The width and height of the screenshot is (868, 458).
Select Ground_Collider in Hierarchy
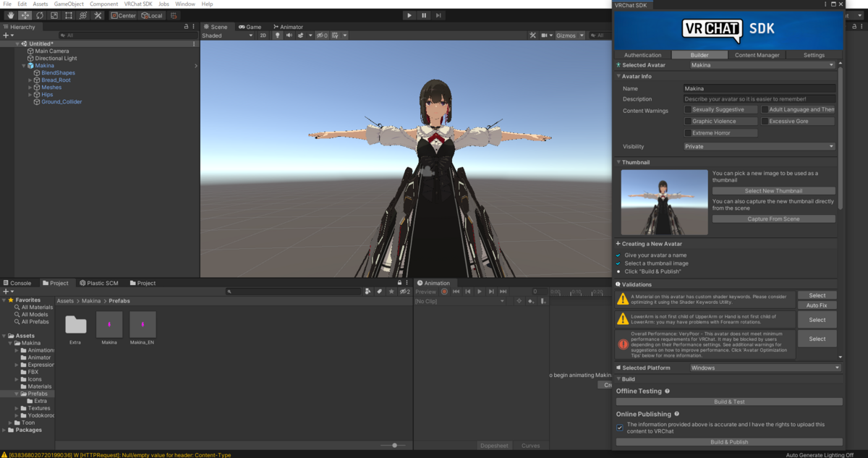pyautogui.click(x=61, y=102)
